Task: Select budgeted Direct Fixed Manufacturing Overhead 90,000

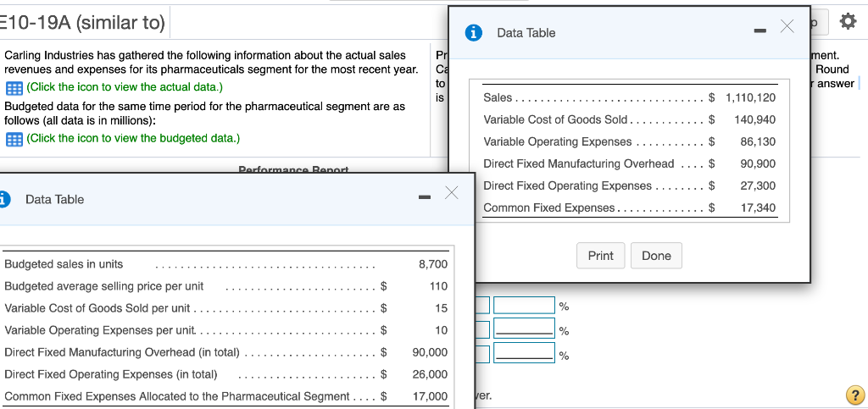Action: point(430,352)
